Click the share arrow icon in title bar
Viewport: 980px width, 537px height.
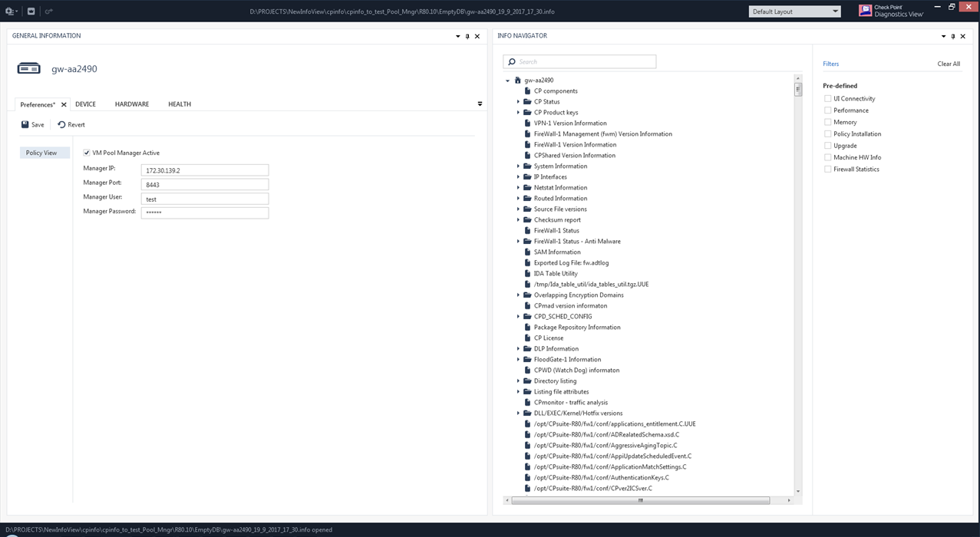click(49, 12)
